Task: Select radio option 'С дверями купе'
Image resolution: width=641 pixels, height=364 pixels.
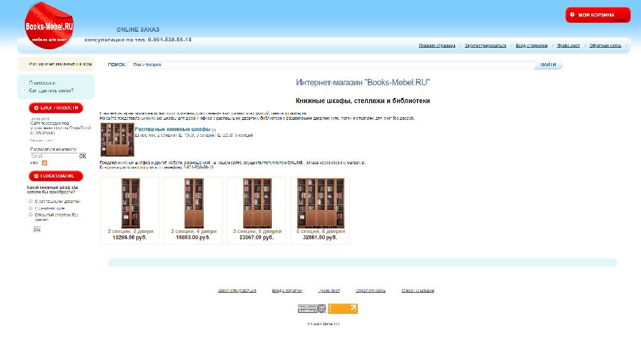Action: pos(31,208)
